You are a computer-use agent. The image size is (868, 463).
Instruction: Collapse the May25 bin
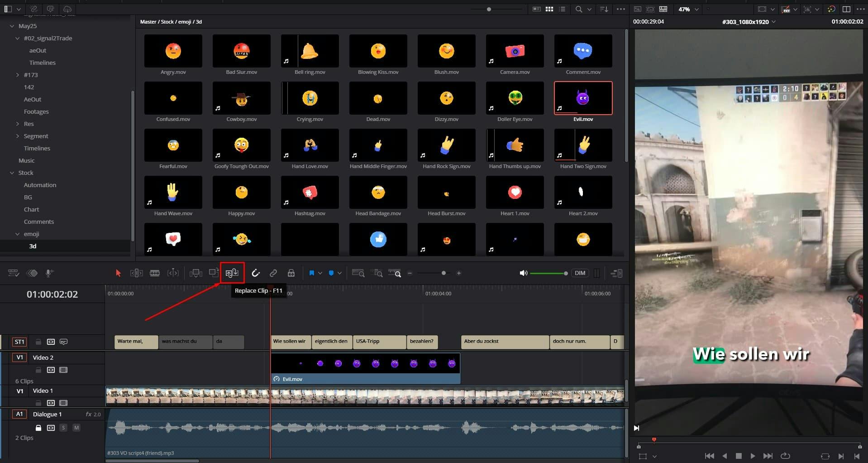click(x=12, y=26)
